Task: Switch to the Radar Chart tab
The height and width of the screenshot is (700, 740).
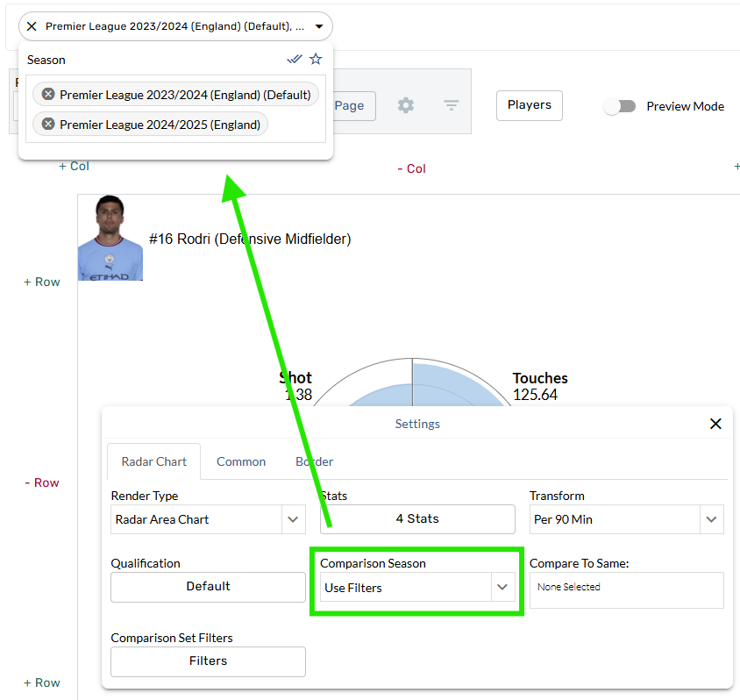Action: coord(153,461)
